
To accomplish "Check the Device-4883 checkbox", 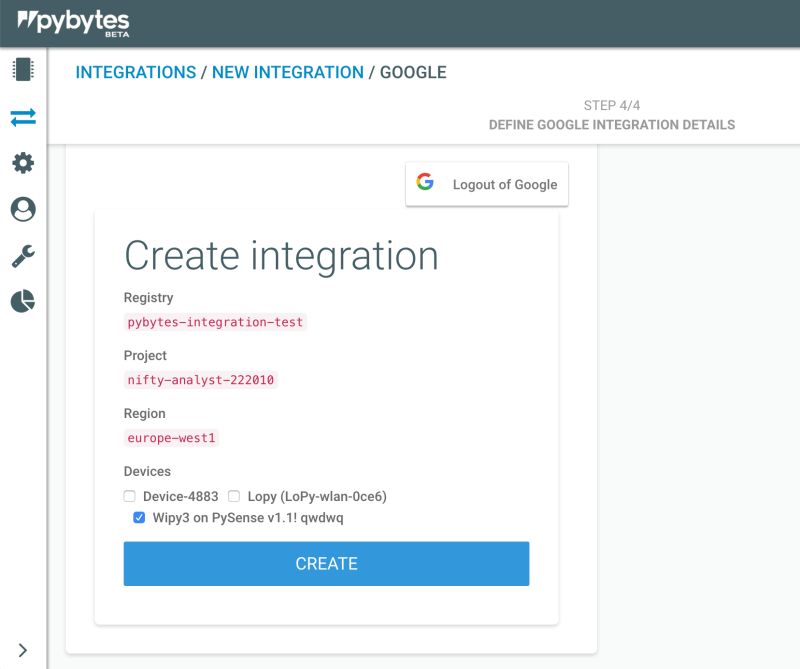I will 129,495.
